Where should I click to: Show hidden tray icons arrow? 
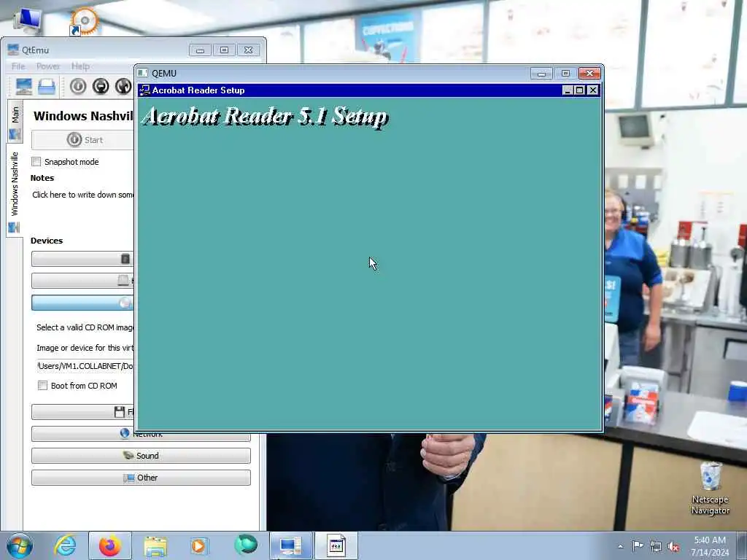pyautogui.click(x=620, y=547)
